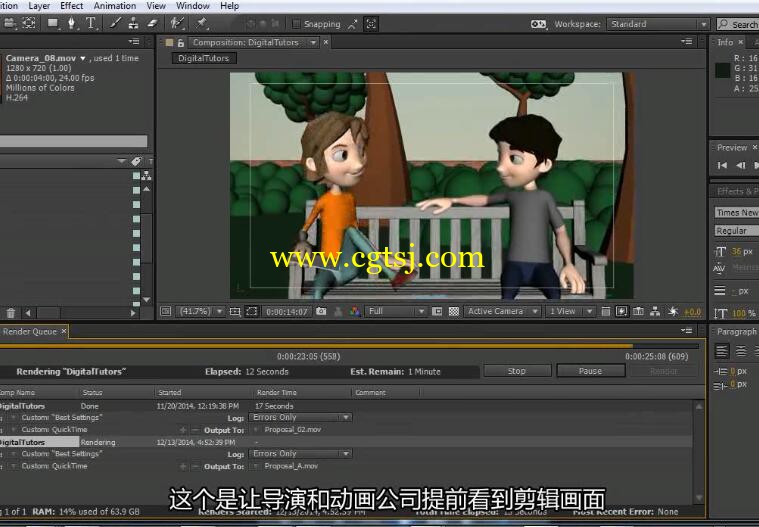Open grid and guide options icon
This screenshot has height=527, width=759.
point(235,311)
